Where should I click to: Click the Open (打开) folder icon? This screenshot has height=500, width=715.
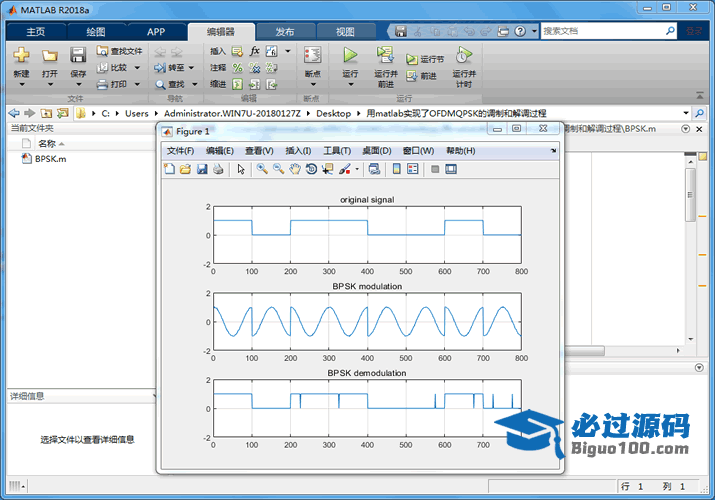click(x=50, y=56)
